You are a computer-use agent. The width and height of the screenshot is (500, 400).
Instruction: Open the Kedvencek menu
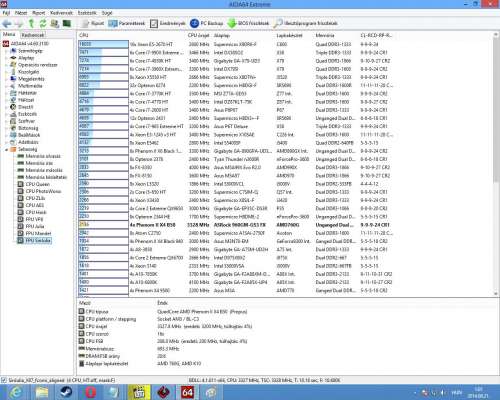point(61,13)
